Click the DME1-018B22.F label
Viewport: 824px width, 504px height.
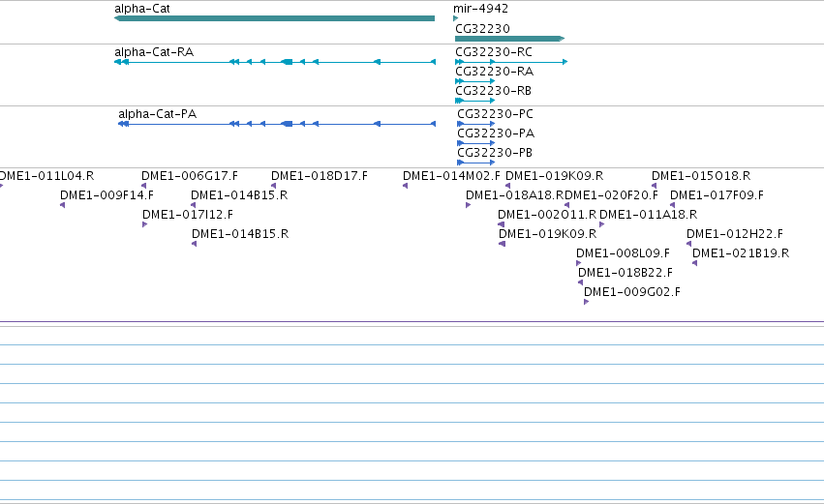pyautogui.click(x=626, y=273)
